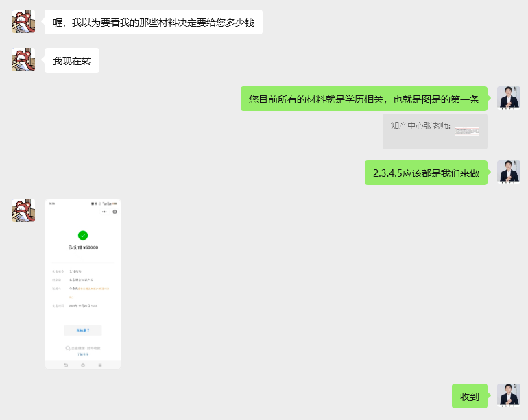Click the avatar beside the '收到' reply
528x420 pixels.
click(508, 395)
